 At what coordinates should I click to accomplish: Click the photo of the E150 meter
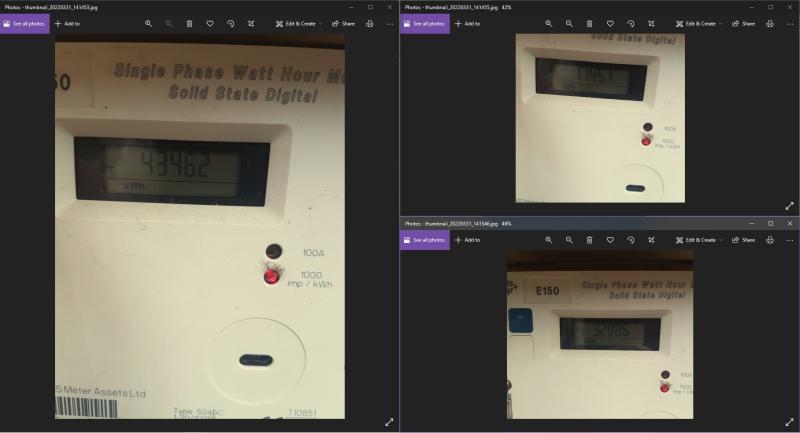click(x=600, y=335)
